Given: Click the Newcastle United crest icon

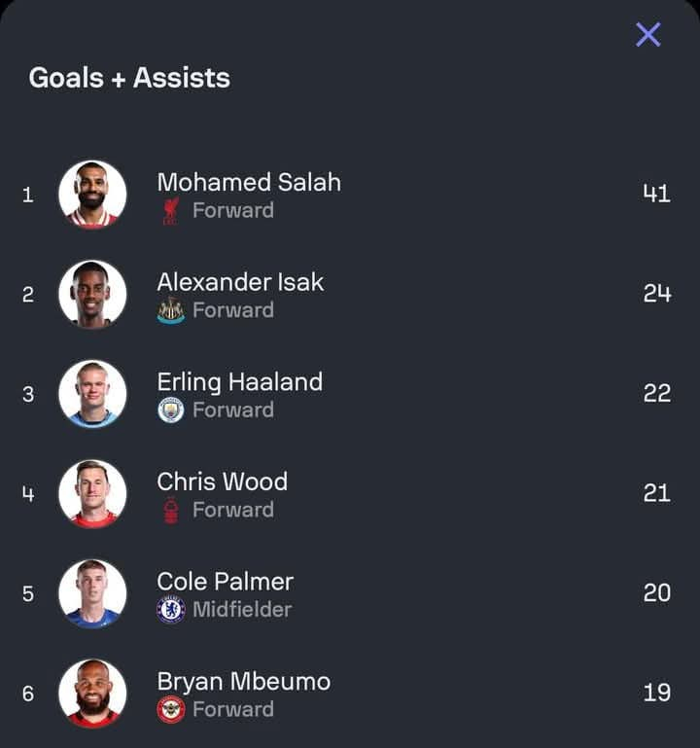Looking at the screenshot, I should (171, 310).
